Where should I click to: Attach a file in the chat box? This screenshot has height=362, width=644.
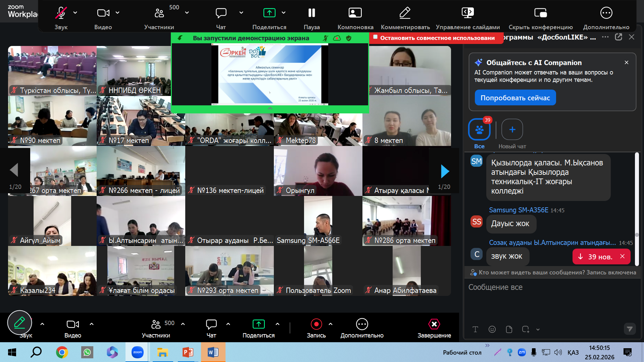coord(509,329)
